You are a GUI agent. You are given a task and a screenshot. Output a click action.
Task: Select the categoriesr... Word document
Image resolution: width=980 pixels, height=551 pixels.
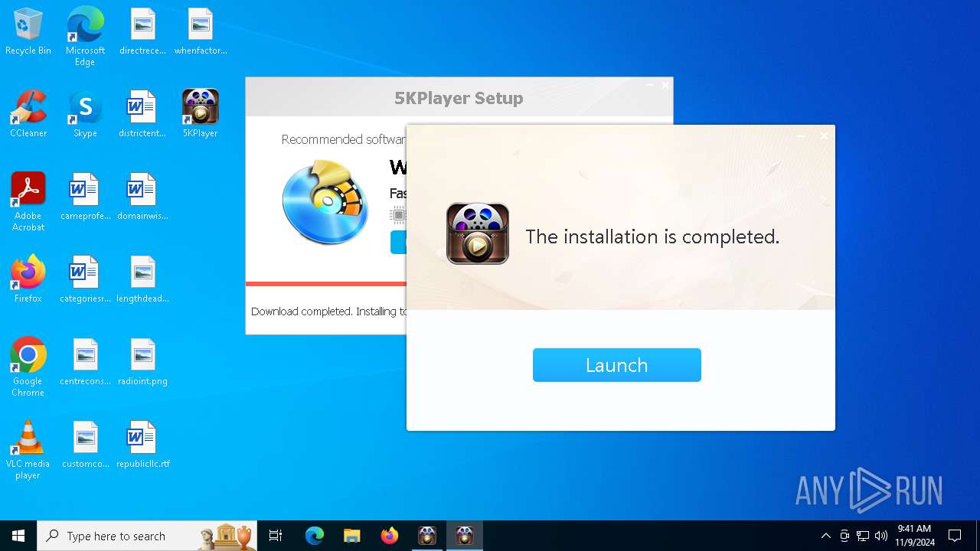pos(85,279)
